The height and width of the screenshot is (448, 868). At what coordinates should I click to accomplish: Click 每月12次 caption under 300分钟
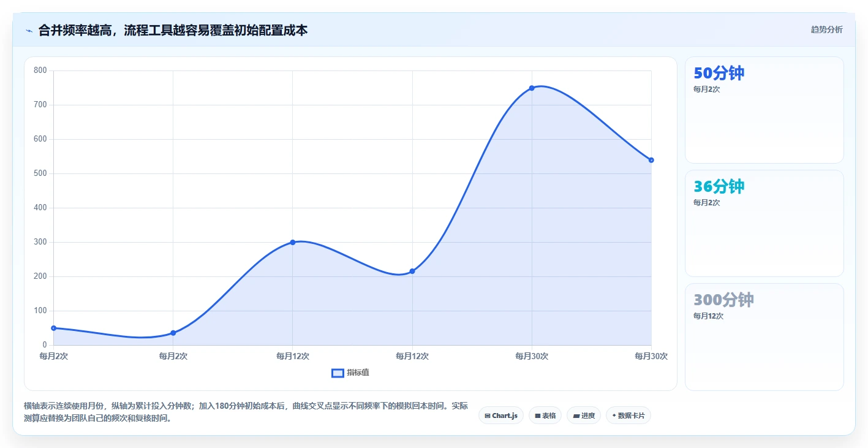point(708,316)
